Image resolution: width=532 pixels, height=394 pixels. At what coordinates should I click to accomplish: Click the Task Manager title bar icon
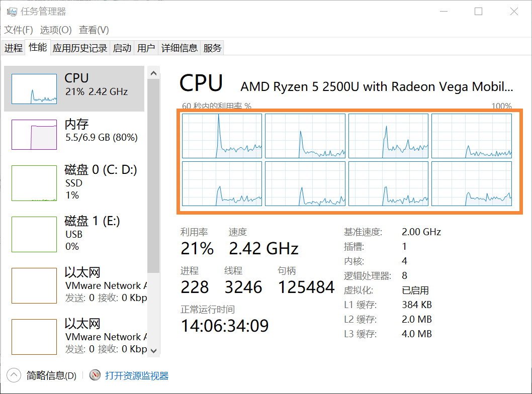click(x=11, y=12)
